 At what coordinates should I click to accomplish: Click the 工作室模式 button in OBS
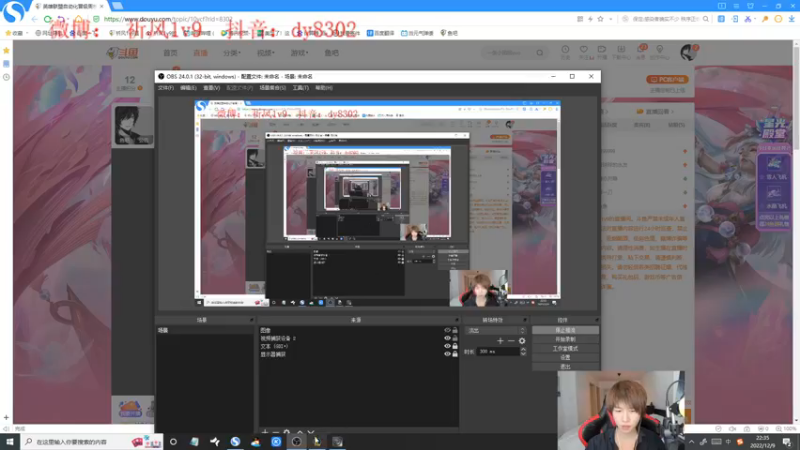point(565,348)
